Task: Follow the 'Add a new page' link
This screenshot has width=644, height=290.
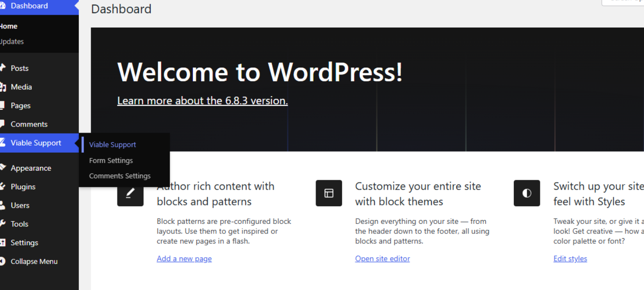Action: [x=184, y=259]
